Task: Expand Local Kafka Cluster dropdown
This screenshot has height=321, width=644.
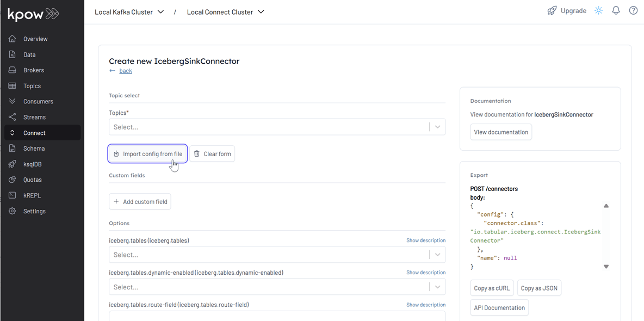Action: (x=160, y=12)
